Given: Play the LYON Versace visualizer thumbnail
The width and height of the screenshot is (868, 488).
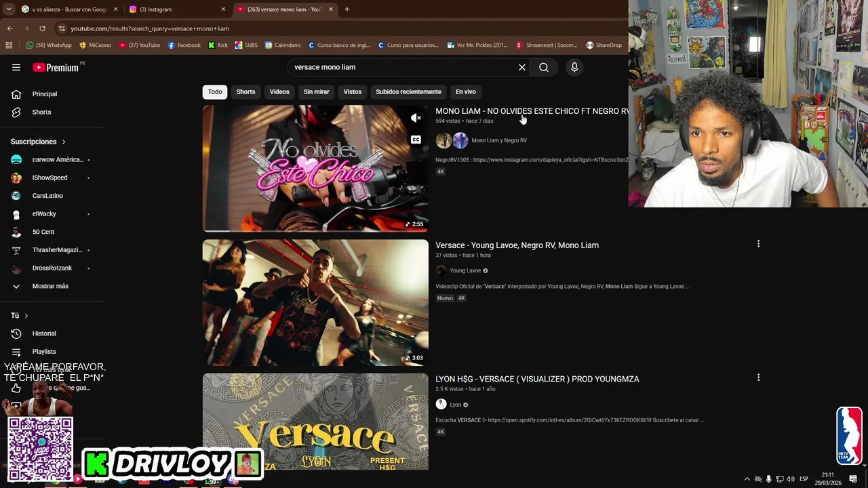Looking at the screenshot, I should (315, 422).
